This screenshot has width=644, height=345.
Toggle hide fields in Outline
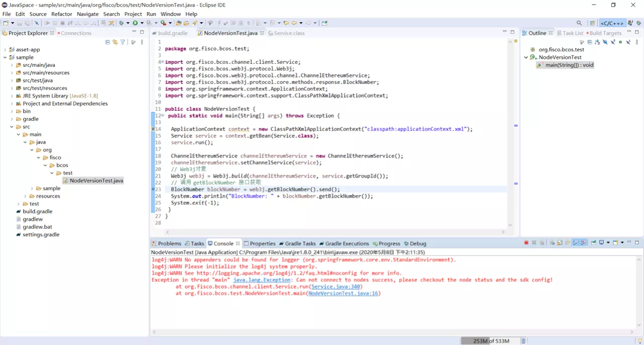(x=605, y=42)
